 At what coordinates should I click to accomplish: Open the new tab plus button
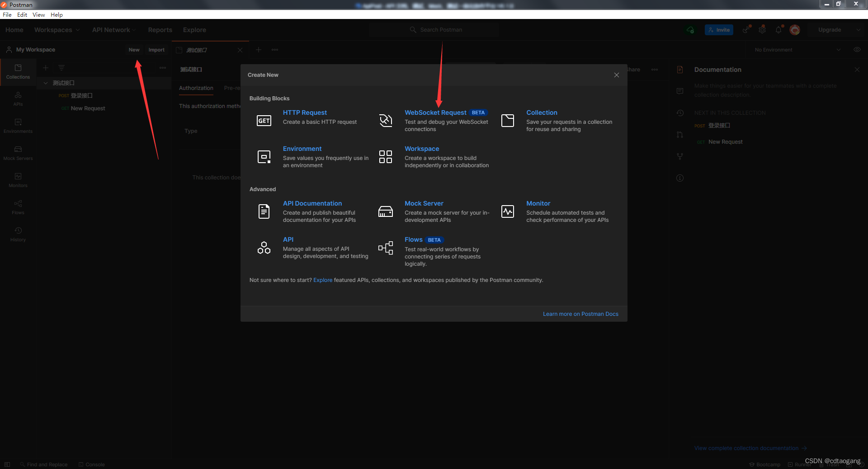coord(259,50)
